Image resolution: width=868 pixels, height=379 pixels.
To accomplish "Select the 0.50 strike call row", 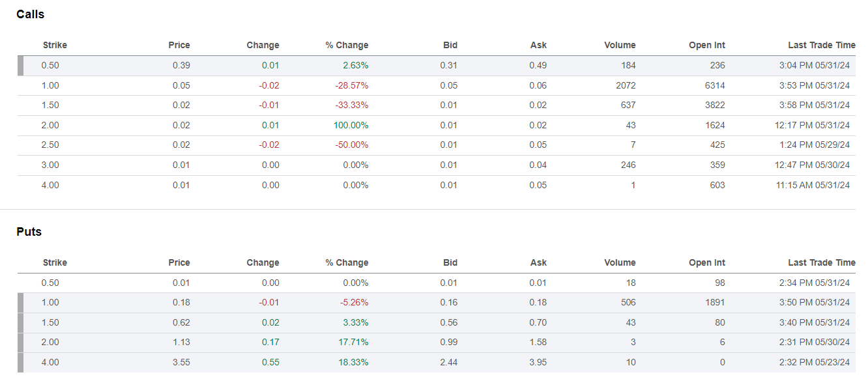I will pyautogui.click(x=50, y=65).
